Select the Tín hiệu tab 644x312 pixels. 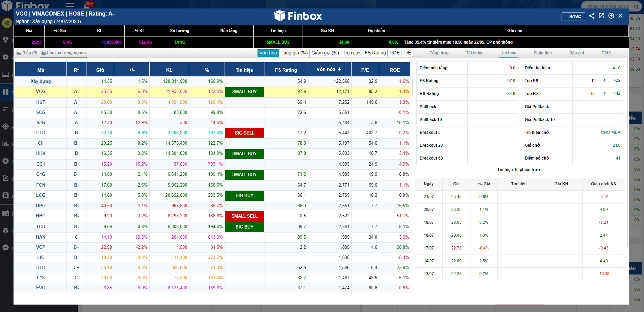tap(509, 53)
